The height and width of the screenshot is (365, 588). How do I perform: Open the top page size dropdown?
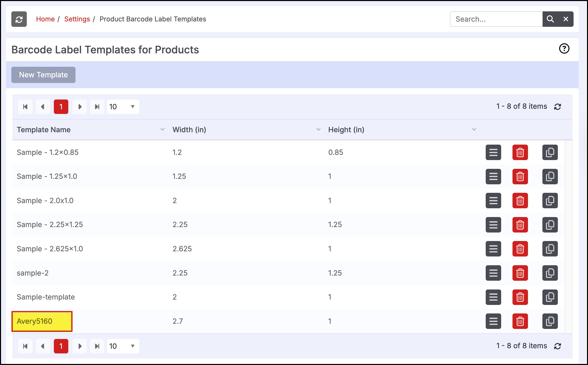(123, 107)
